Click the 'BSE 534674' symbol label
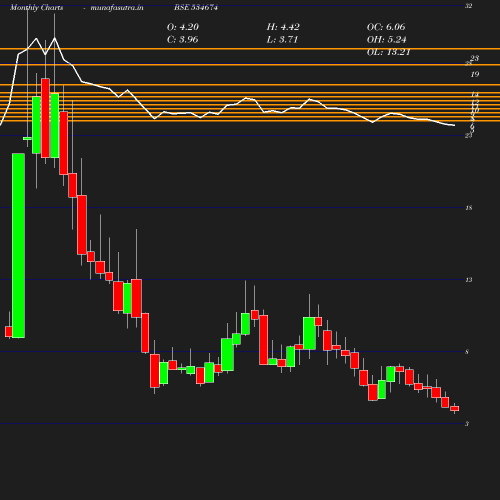 (x=196, y=7)
